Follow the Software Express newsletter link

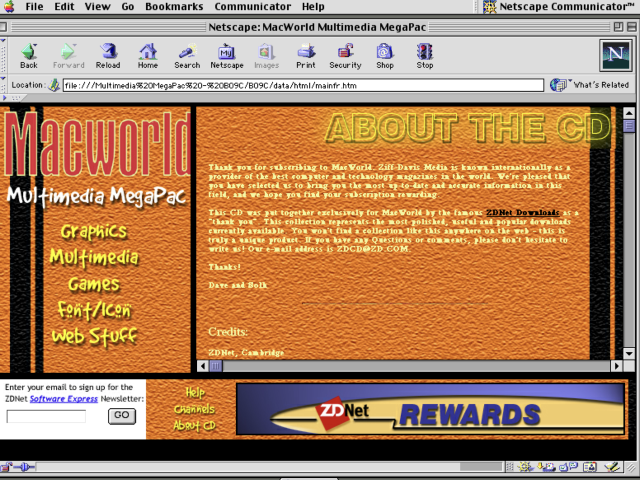(x=64, y=399)
